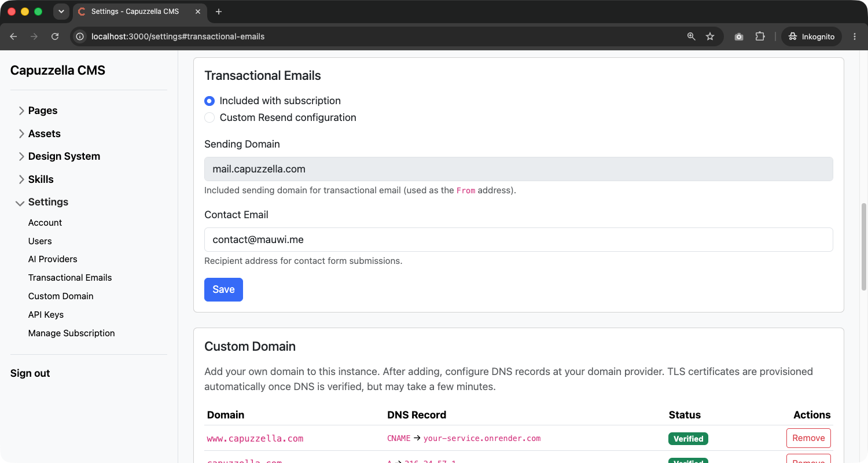868x463 pixels.
Task: Open the tab search dropdown arrow
Action: tap(61, 12)
